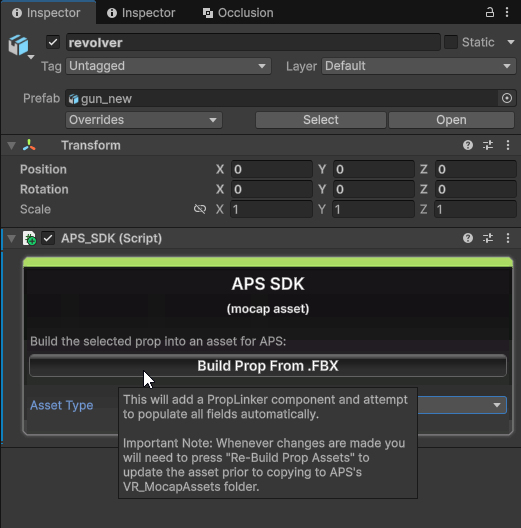Open the prefab object picker circle
521x528 pixels.
click(507, 98)
